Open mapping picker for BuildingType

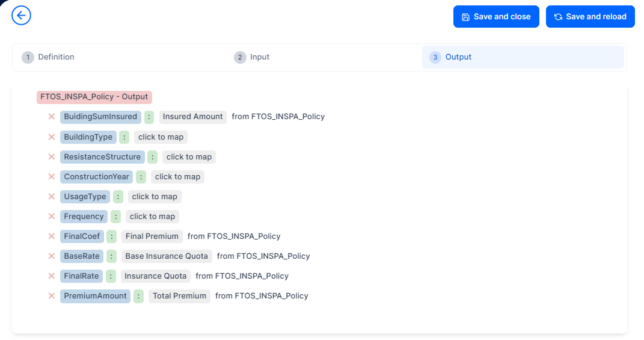pos(161,137)
